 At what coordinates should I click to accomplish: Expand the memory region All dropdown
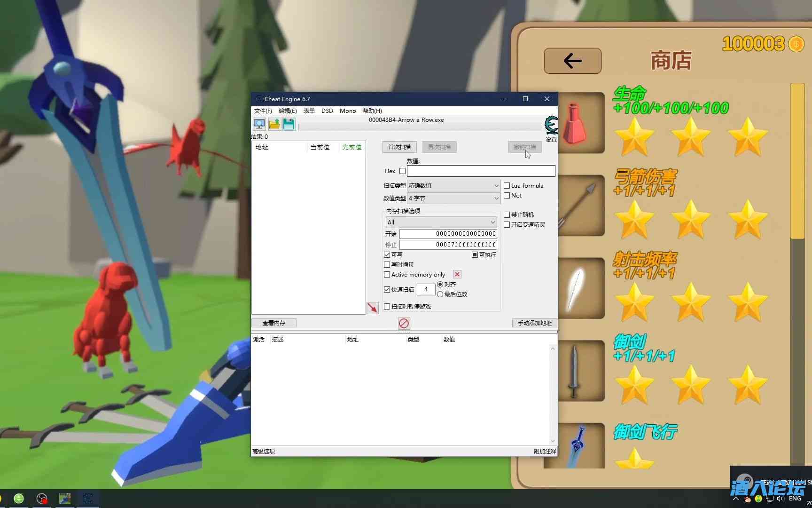click(x=441, y=222)
